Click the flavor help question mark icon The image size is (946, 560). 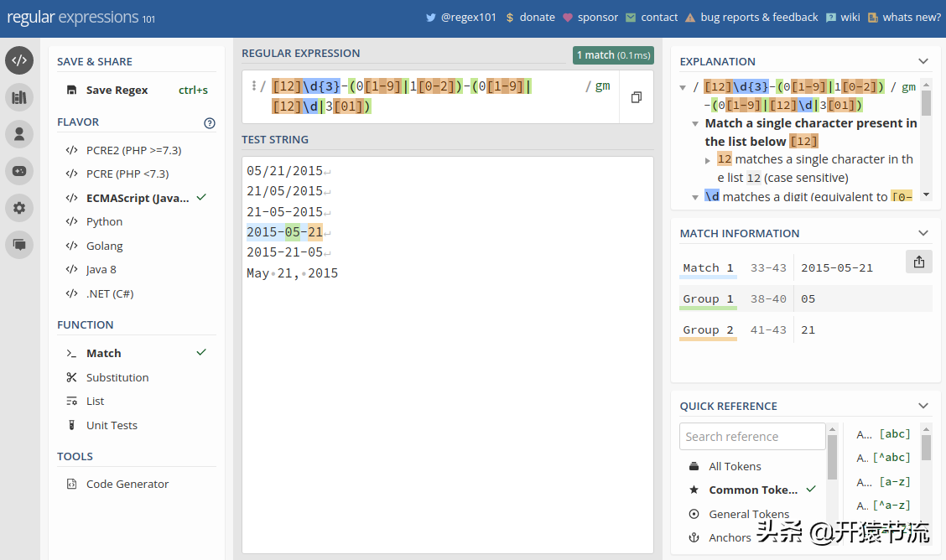(x=210, y=123)
